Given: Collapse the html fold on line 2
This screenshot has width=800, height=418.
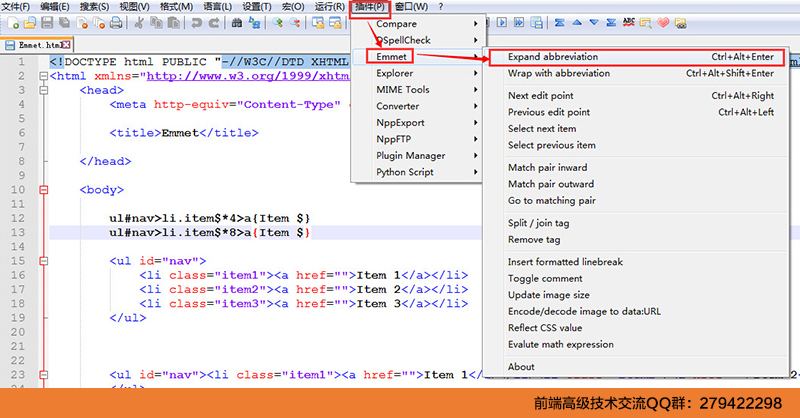Looking at the screenshot, I should (43, 76).
